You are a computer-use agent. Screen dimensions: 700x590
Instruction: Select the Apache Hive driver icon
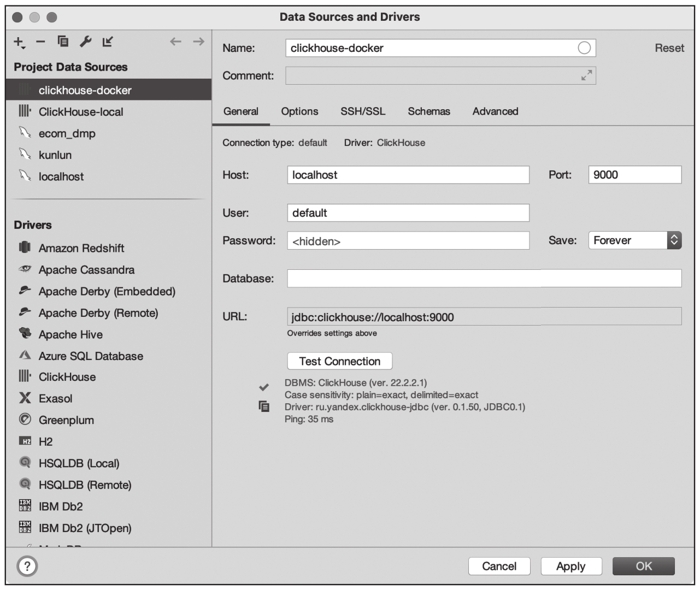pos(25,333)
